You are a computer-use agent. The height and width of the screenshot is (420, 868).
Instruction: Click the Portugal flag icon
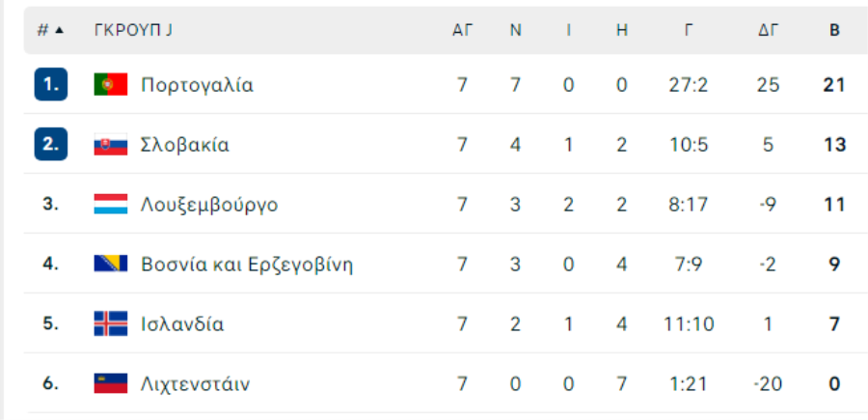click(x=110, y=85)
